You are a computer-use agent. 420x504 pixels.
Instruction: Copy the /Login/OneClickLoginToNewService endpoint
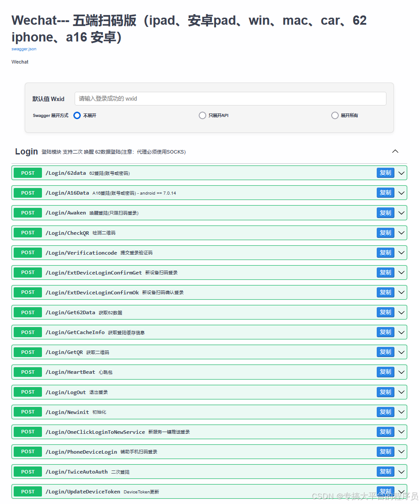tap(385, 432)
